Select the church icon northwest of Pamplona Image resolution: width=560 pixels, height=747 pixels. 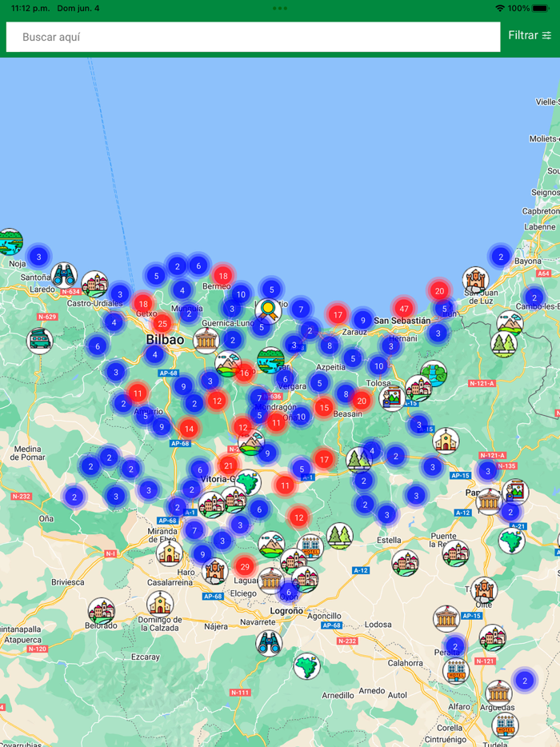[446, 441]
